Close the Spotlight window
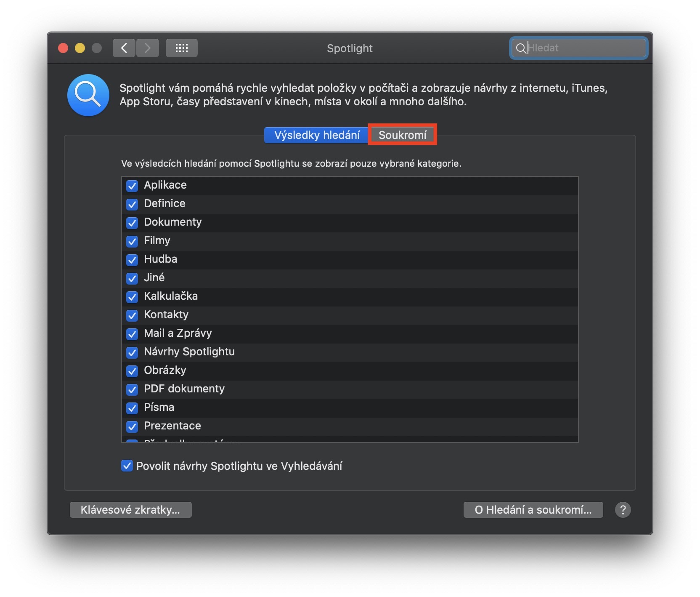This screenshot has width=700, height=597. pos(63,48)
